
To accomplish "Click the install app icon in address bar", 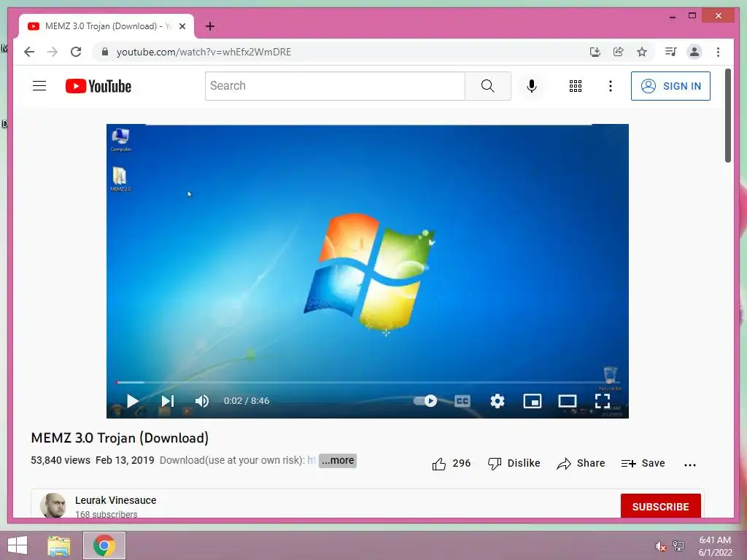I will click(x=595, y=52).
